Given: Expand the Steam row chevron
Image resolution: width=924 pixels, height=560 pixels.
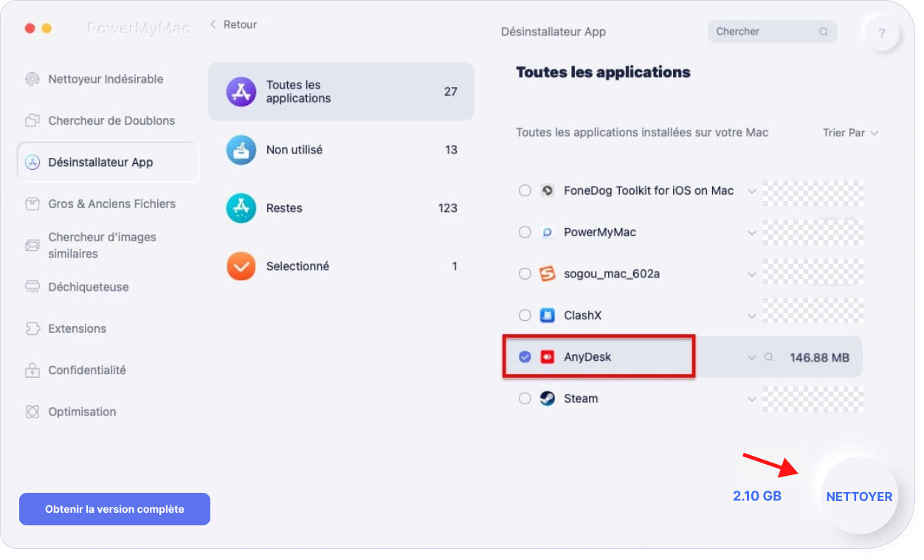Looking at the screenshot, I should pos(751,399).
